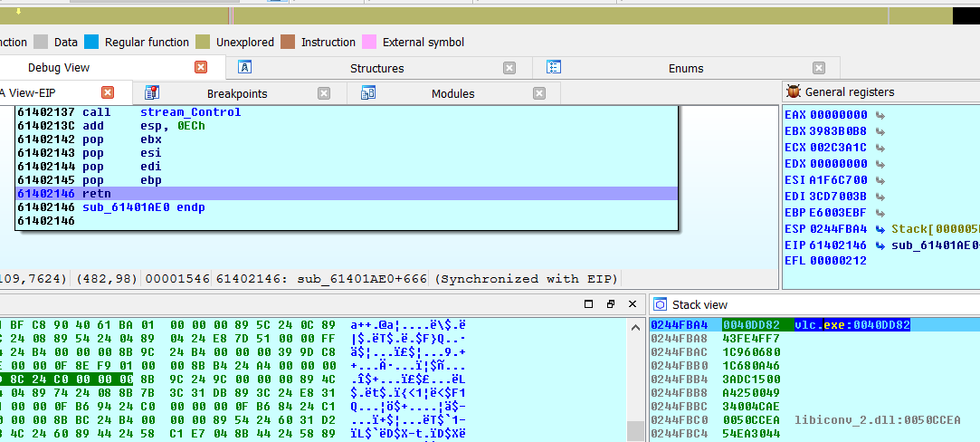Click the Regular function legend color swatch
The image size is (980, 442).
pos(91,42)
